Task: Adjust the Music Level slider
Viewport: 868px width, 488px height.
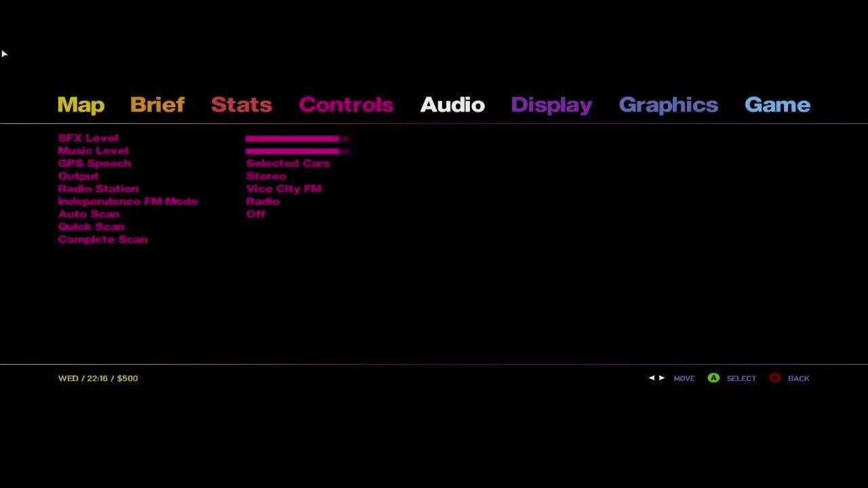Action: pos(297,151)
